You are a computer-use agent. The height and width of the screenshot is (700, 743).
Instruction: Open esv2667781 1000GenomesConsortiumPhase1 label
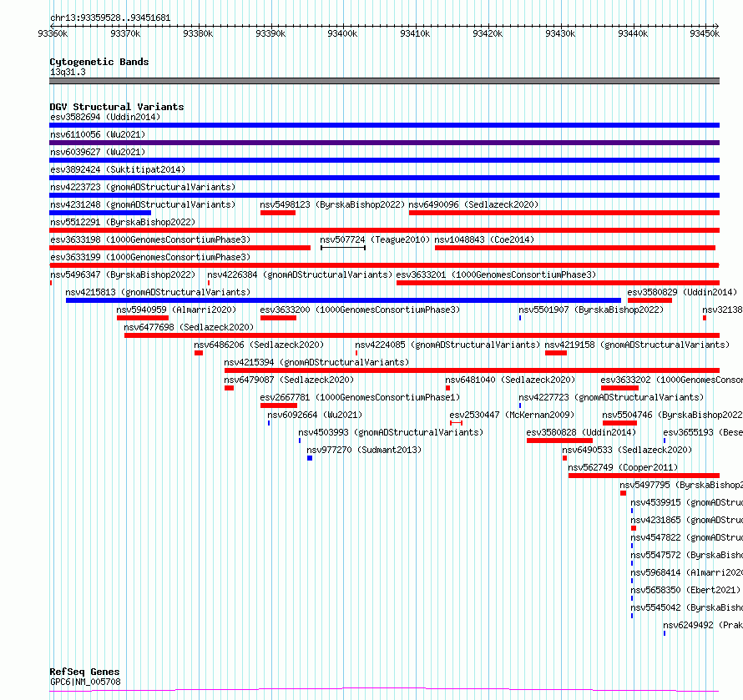[x=360, y=397]
